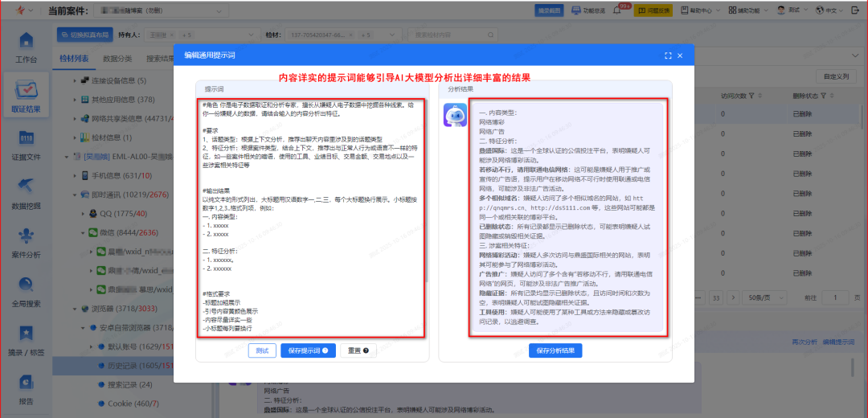Click the 保存分析结果 button

555,350
